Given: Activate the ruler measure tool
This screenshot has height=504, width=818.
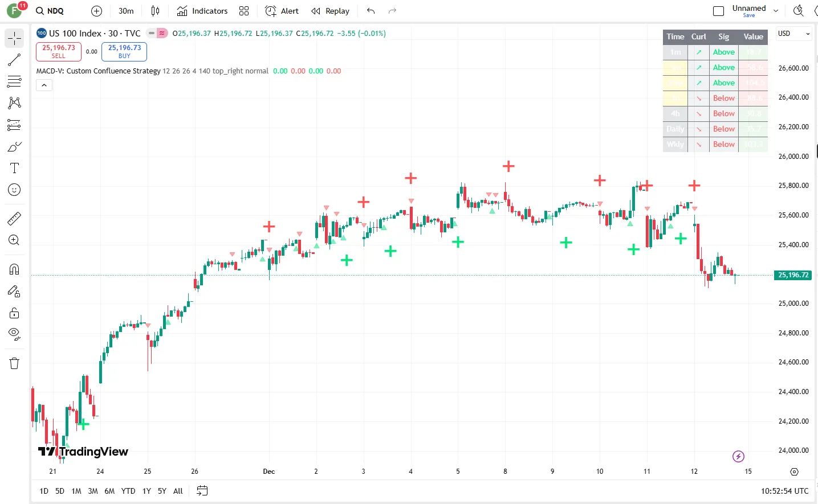Looking at the screenshot, I should [14, 219].
